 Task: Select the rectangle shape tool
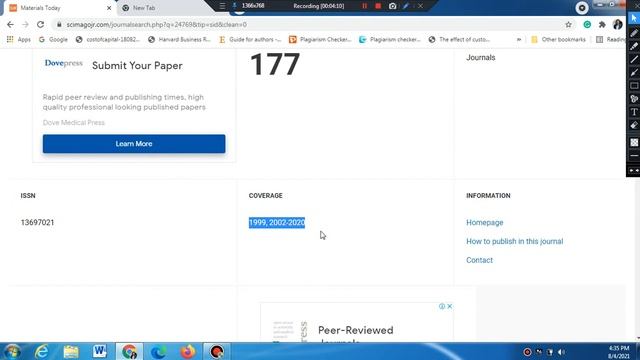pyautogui.click(x=633, y=86)
